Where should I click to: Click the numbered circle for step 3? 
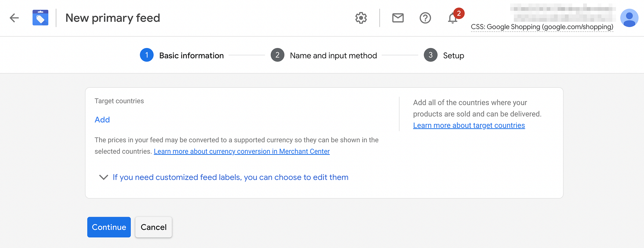[x=430, y=55]
